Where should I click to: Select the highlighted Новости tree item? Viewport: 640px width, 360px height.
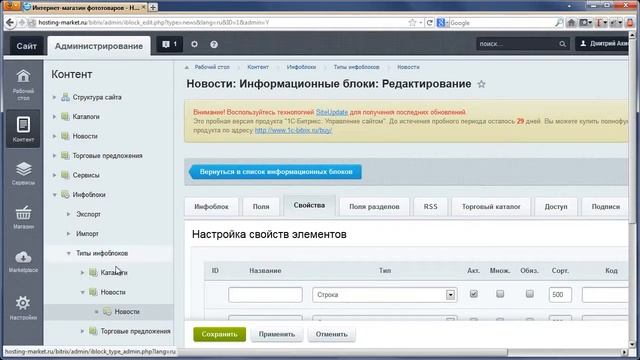coord(127,312)
